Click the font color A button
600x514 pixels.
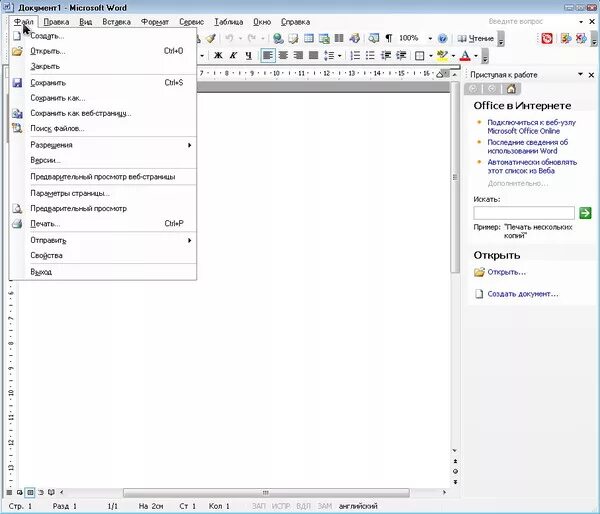tap(465, 56)
